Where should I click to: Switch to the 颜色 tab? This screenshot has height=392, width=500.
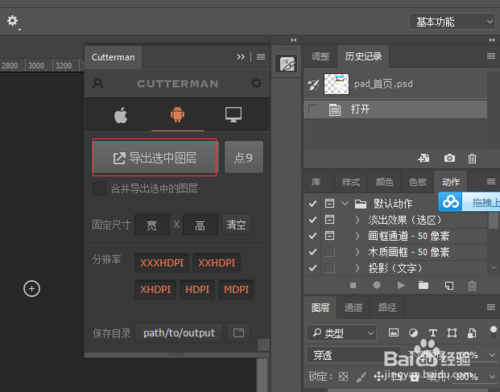(384, 182)
